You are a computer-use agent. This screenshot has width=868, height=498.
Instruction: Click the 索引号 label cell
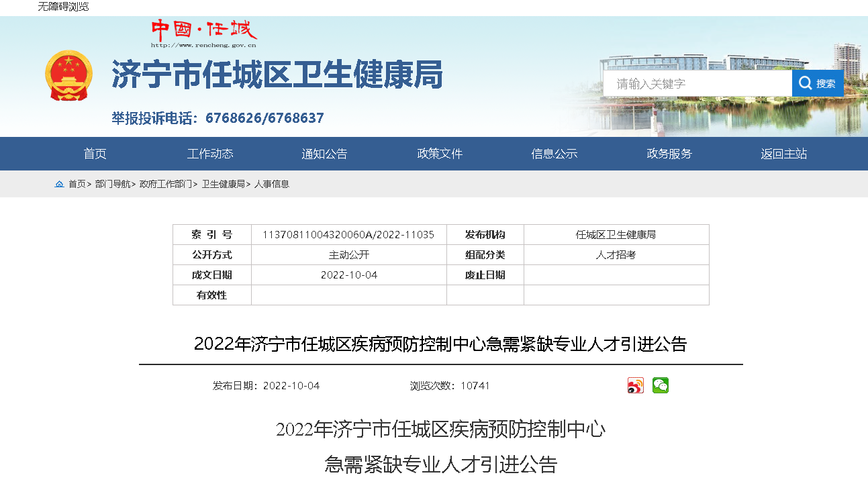[212, 235]
